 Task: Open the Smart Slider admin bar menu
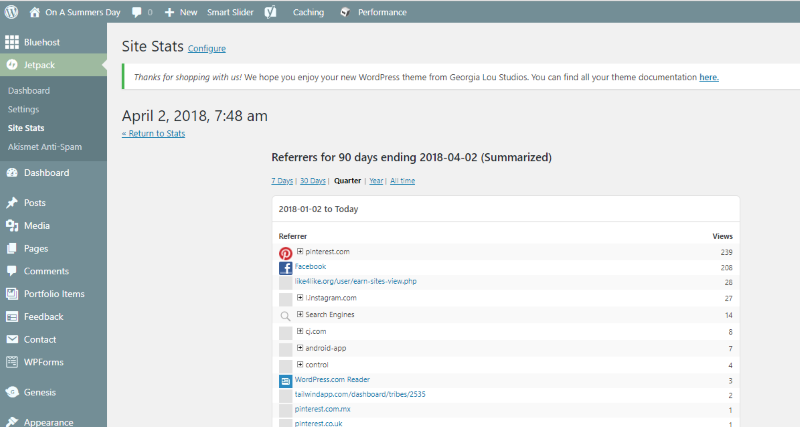[230, 12]
